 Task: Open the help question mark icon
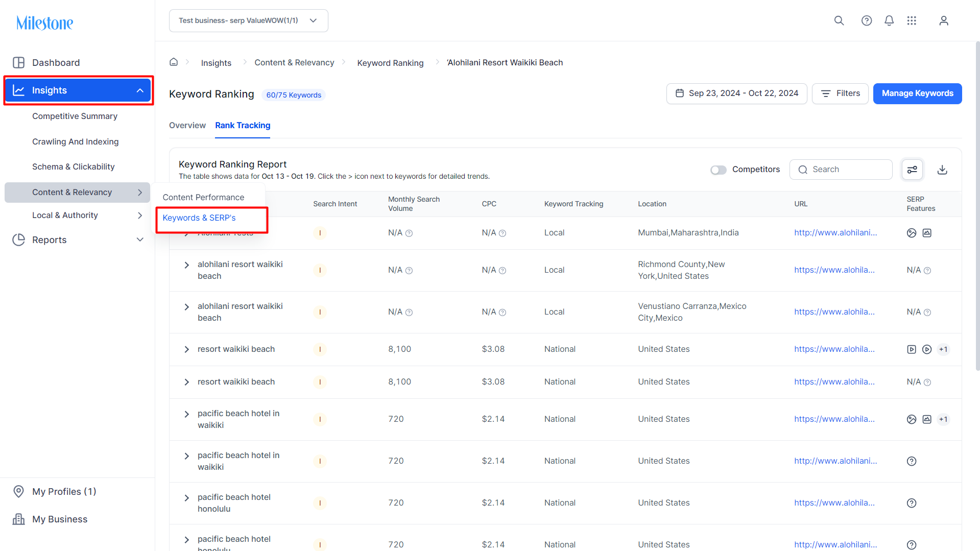point(867,20)
